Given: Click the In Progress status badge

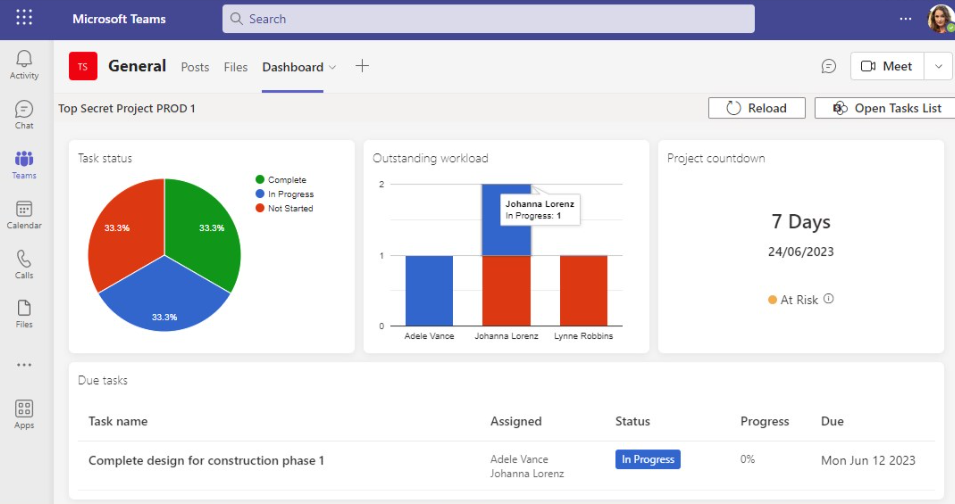Looking at the screenshot, I should click(647, 459).
